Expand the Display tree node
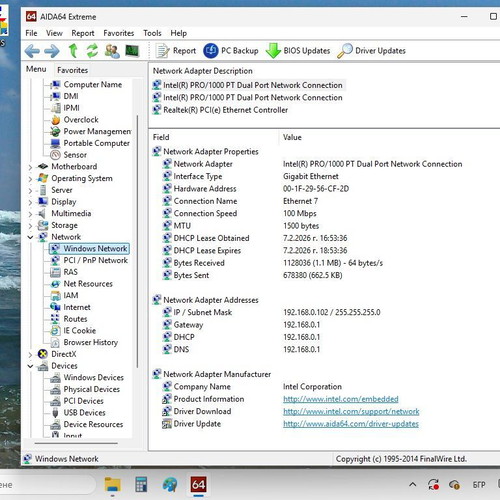 point(30,202)
